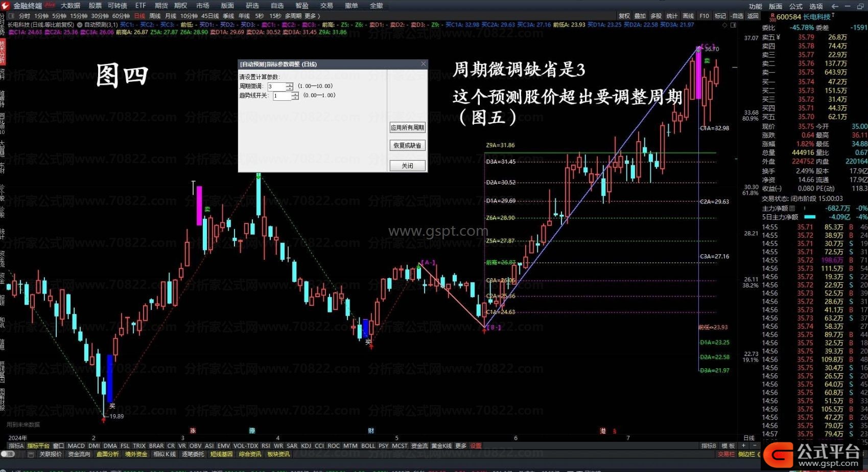
Task: Open the 公式 menu at top right
Action: click(x=796, y=6)
